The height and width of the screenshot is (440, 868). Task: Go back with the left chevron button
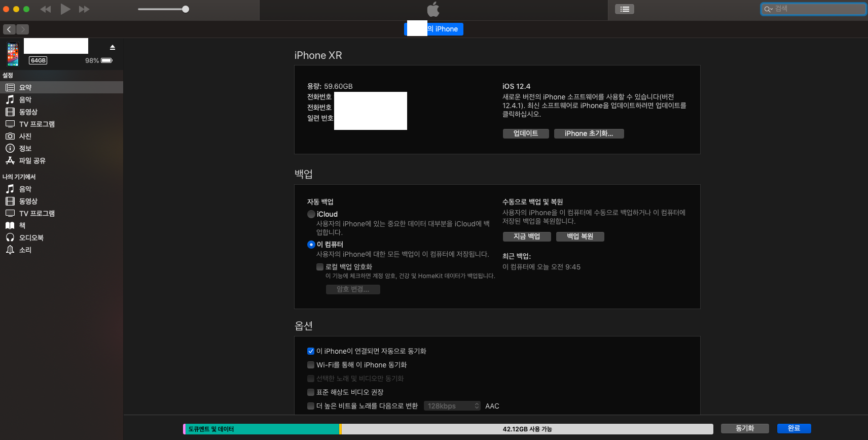[9, 29]
